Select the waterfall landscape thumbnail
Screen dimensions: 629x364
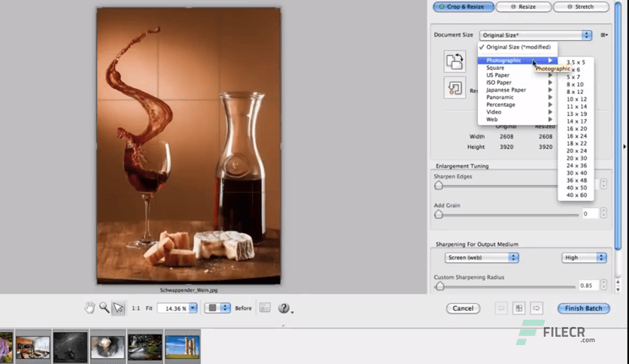(144, 347)
